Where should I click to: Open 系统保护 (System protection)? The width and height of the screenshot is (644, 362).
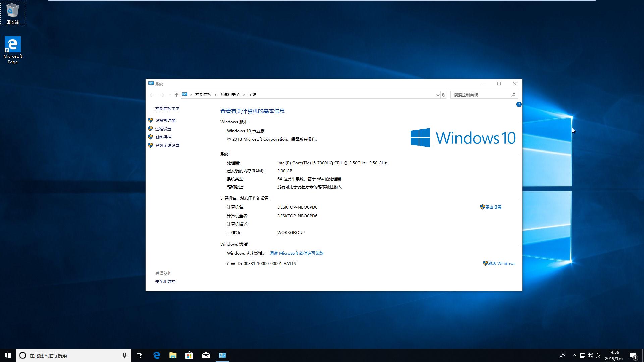[x=163, y=137]
